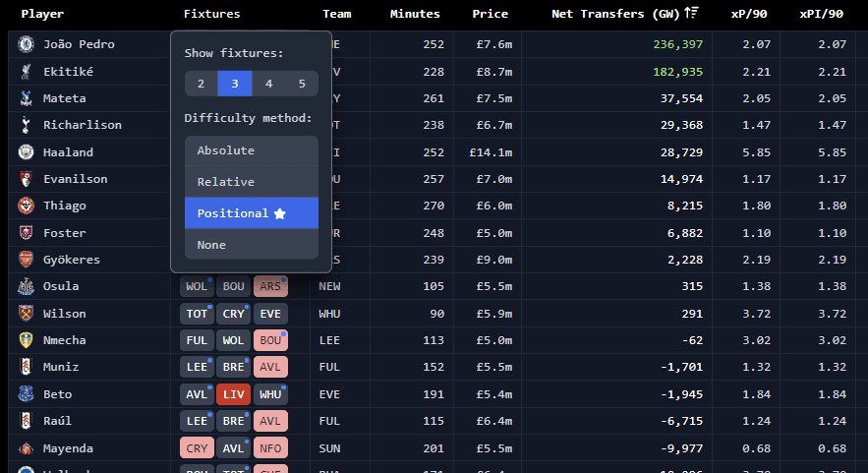The height and width of the screenshot is (473, 868).
Task: Click Beto's WHU fixture chip
Action: (270, 394)
